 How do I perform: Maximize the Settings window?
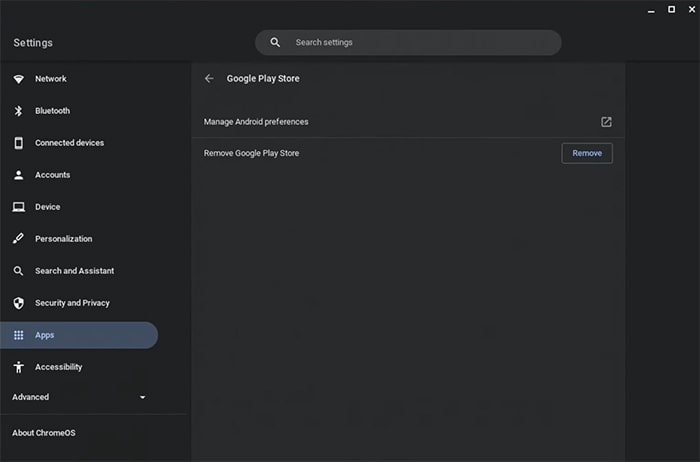click(671, 9)
